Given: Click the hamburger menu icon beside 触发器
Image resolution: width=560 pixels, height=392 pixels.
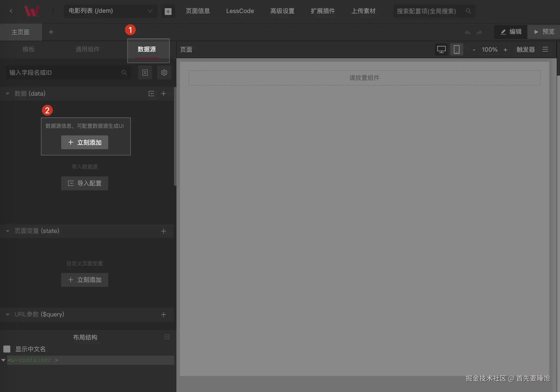Looking at the screenshot, I should [x=545, y=49].
